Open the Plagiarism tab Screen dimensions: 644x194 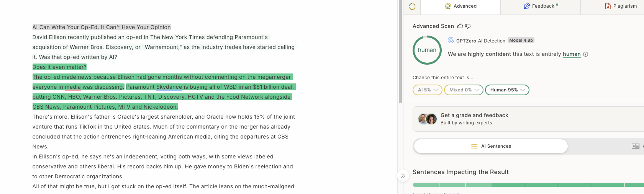point(621,7)
